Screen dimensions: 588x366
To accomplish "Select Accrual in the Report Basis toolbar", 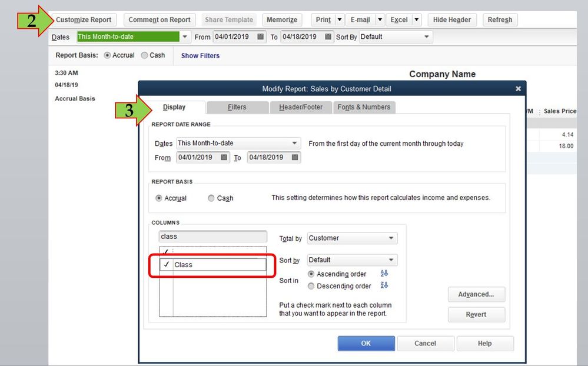I will (107, 55).
